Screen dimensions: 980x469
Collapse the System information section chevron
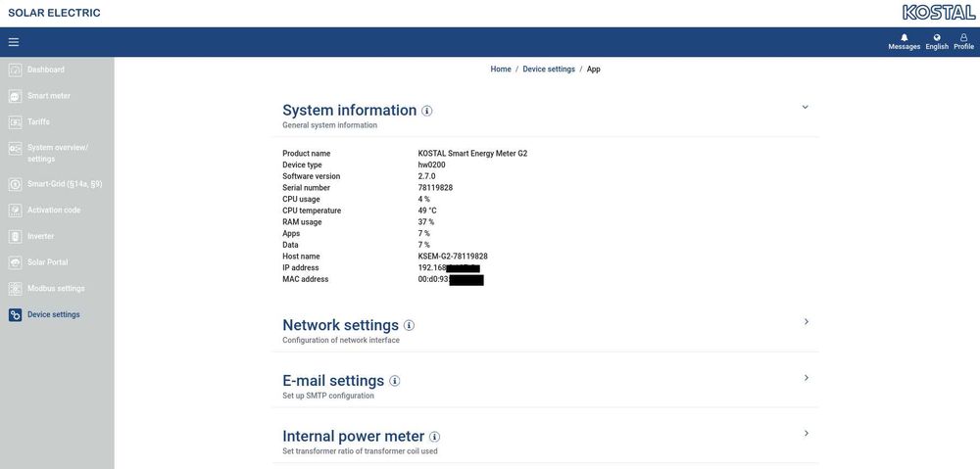(x=805, y=107)
